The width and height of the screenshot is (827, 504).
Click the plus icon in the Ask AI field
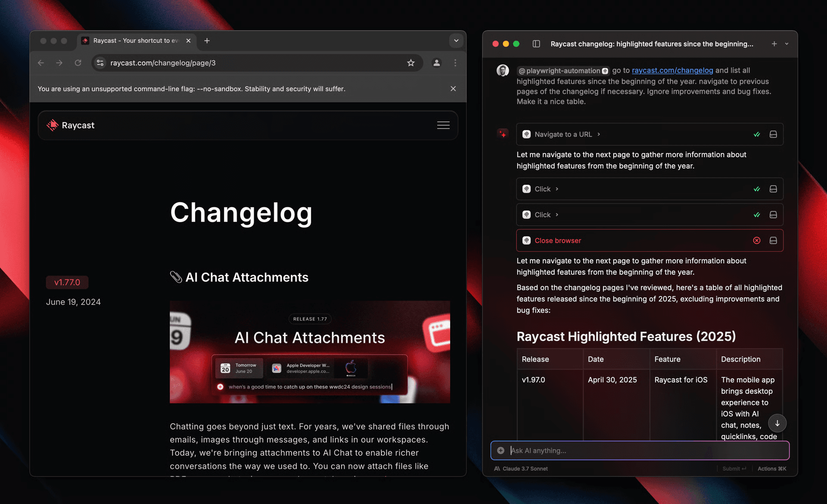click(x=501, y=450)
